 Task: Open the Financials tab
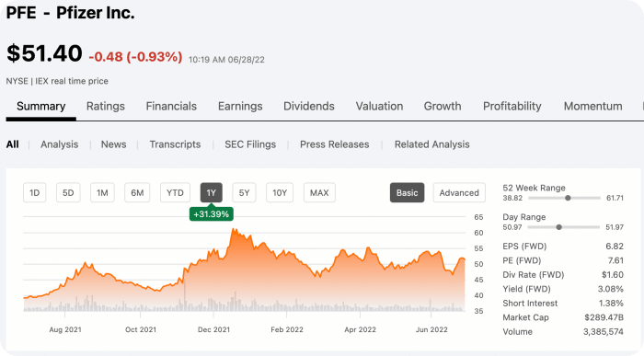click(x=171, y=107)
